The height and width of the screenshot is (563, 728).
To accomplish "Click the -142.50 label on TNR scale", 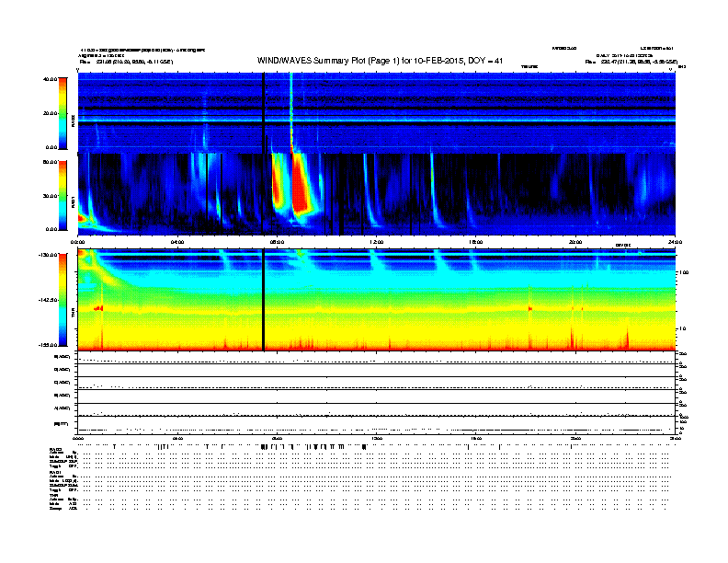I will tap(49, 300).
